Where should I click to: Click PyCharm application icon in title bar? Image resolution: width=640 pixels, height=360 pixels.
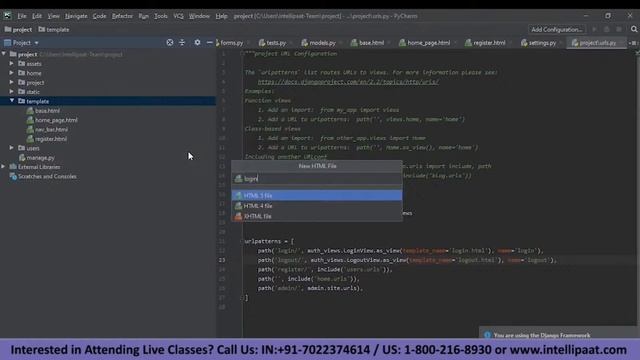[x=7, y=16]
